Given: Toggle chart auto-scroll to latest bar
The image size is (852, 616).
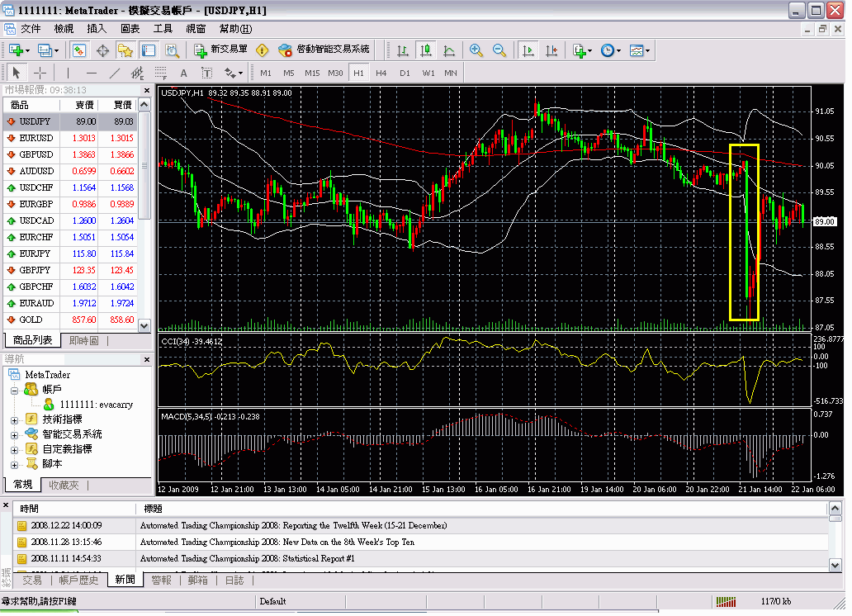Looking at the screenshot, I should (529, 50).
